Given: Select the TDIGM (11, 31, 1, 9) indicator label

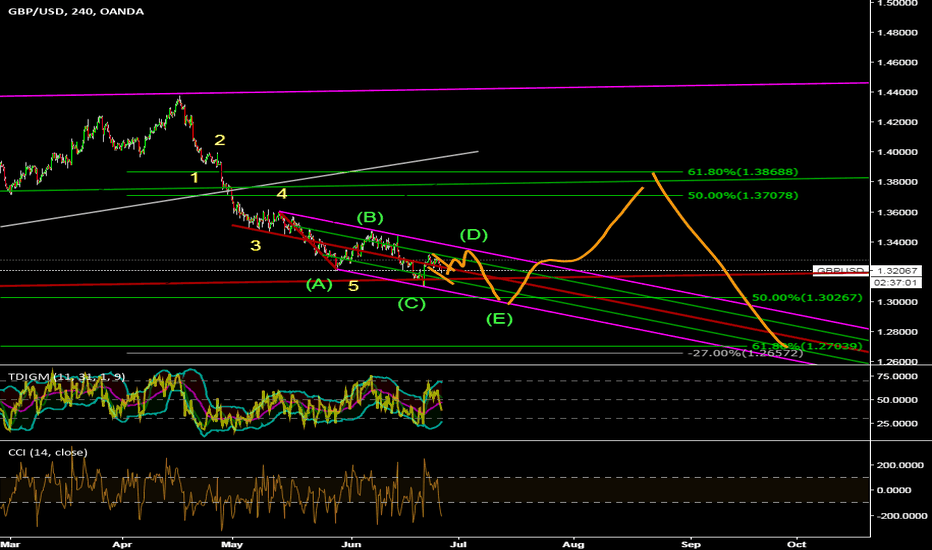Looking at the screenshot, I should [67, 376].
